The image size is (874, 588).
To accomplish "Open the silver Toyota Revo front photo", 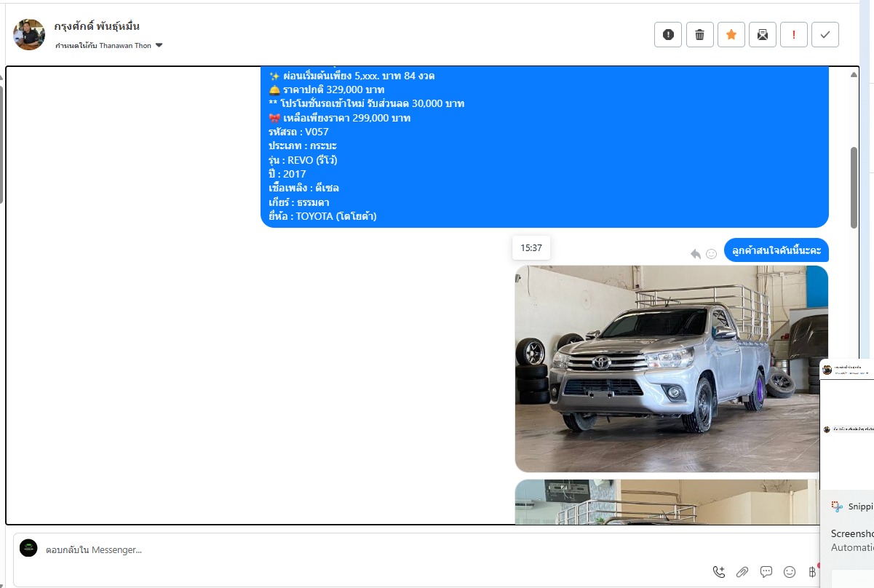I will pyautogui.click(x=672, y=369).
